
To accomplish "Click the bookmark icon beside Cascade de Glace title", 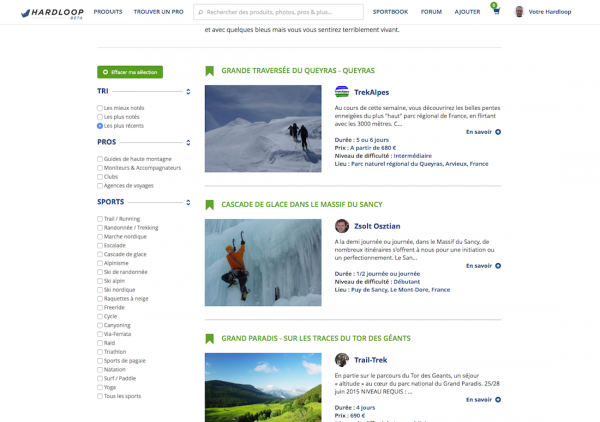I will point(209,205).
